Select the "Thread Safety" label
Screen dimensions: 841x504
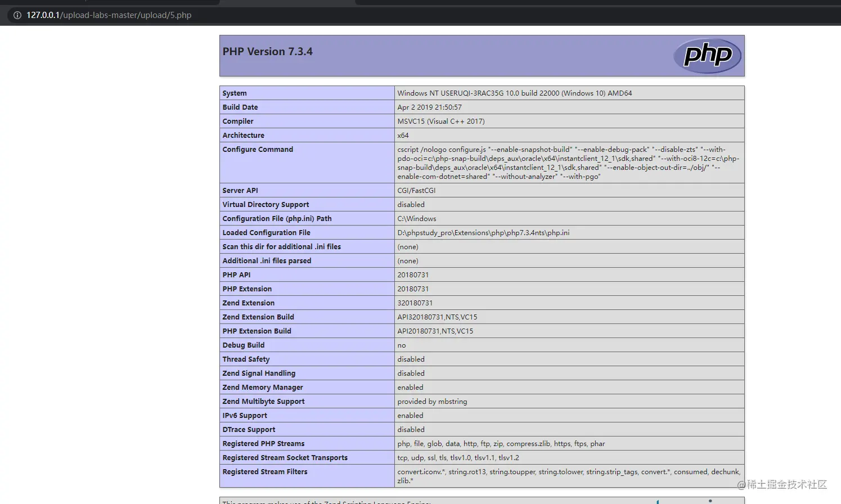(x=246, y=359)
